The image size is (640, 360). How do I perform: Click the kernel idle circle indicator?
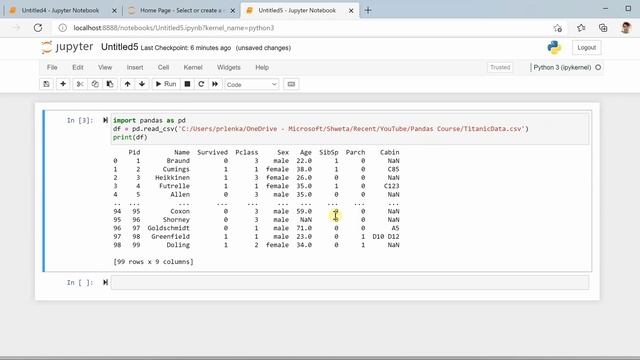[598, 67]
